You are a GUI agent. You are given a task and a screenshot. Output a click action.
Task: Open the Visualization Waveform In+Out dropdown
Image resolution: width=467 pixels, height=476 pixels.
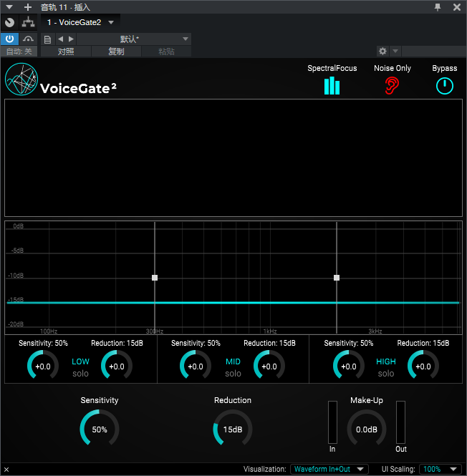pyautogui.click(x=329, y=469)
